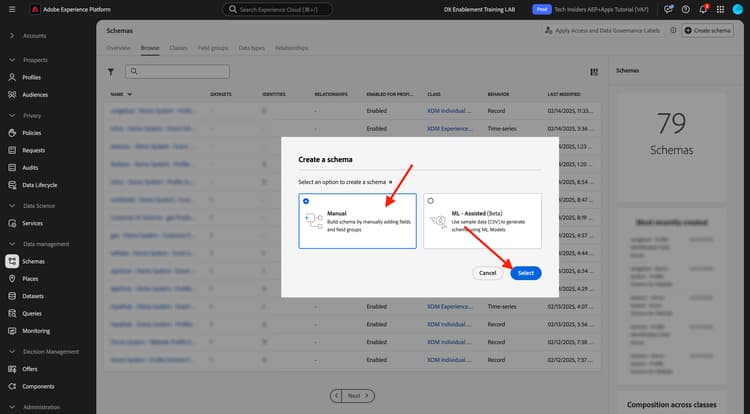This screenshot has width=750, height=414.
Task: Open the help question mark icon
Action: (685, 10)
